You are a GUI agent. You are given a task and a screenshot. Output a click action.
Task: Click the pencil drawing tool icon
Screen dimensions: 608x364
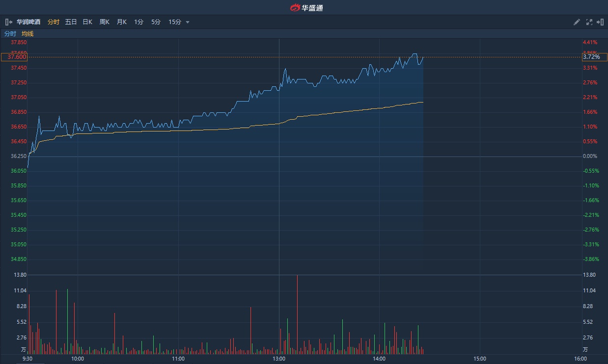coord(577,22)
